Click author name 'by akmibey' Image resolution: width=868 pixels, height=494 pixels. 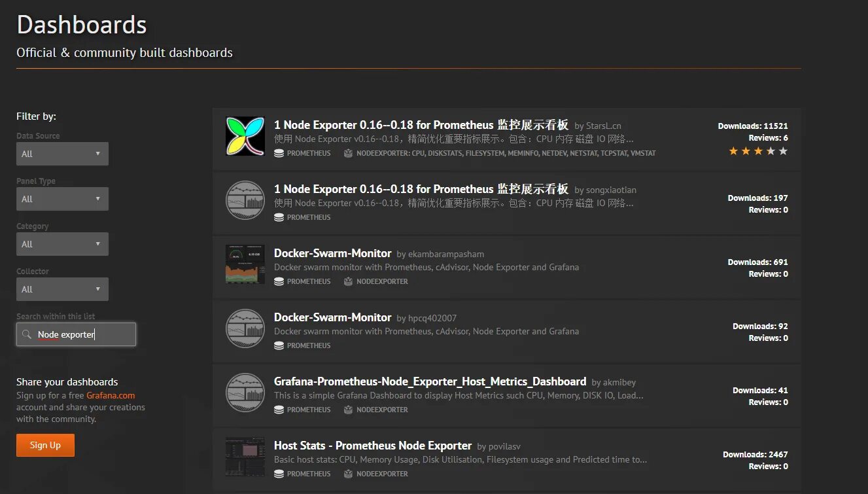click(x=614, y=382)
